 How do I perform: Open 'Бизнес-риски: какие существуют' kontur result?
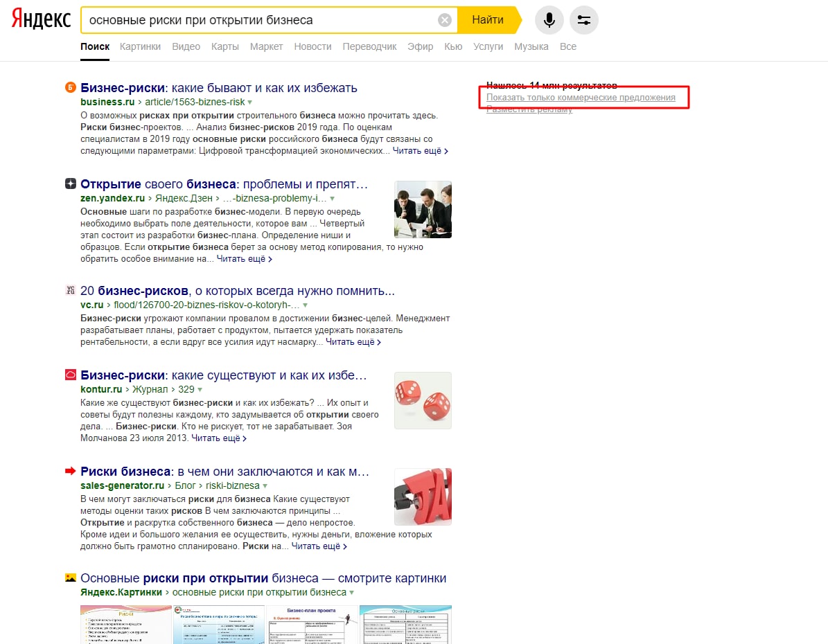click(x=223, y=375)
